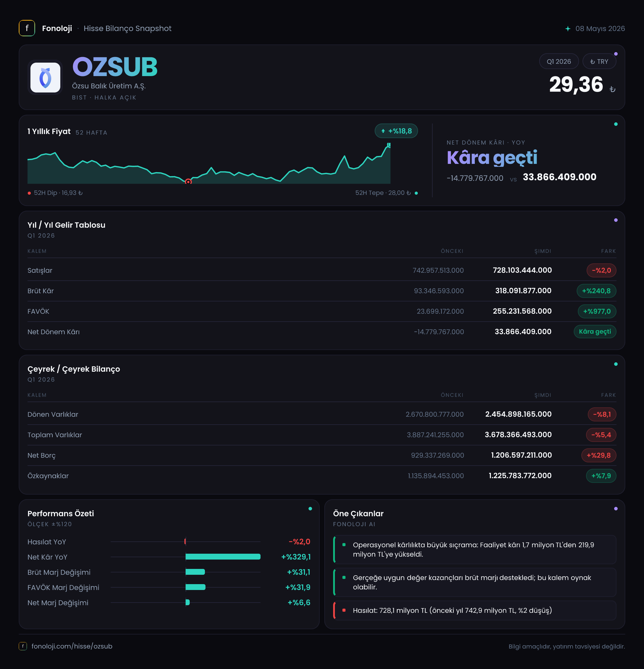This screenshot has height=669, width=644.
Task: Click the Kâra geçti badge in Net Dönem Kârı row
Action: point(595,332)
